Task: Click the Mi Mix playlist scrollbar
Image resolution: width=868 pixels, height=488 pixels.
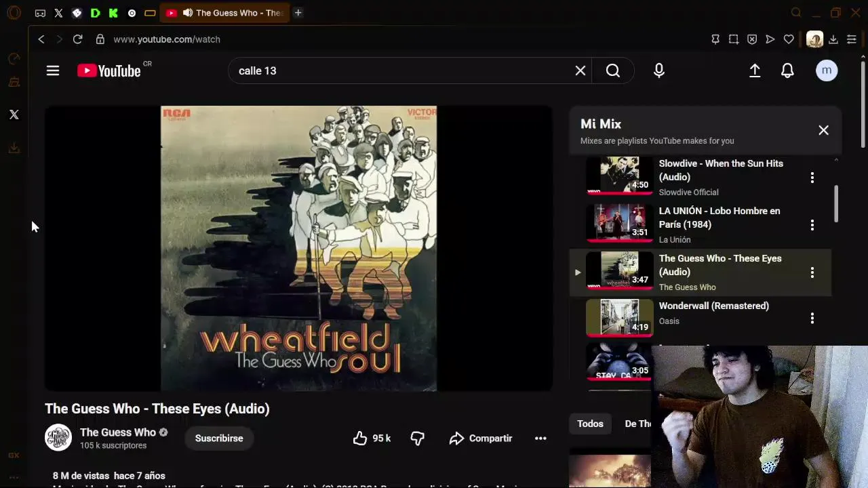Action: (x=836, y=203)
